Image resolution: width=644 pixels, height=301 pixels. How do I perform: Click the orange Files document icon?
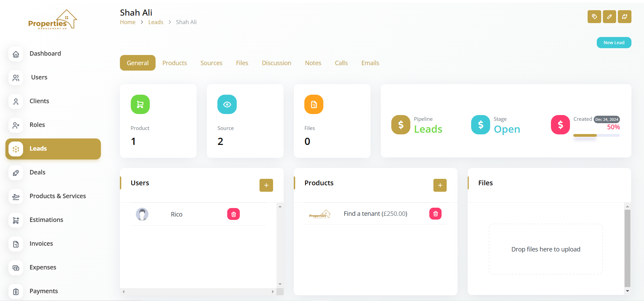click(x=314, y=105)
